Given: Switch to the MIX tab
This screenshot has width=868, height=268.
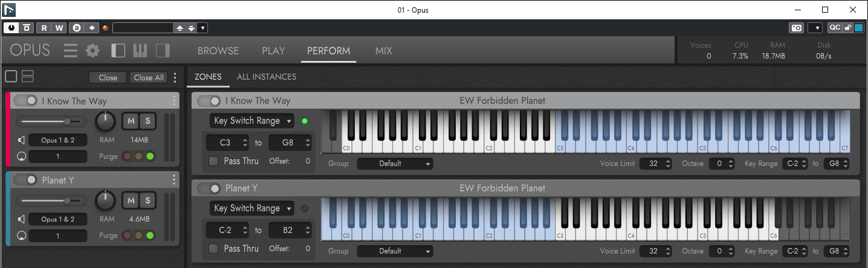Looking at the screenshot, I should coord(383,51).
